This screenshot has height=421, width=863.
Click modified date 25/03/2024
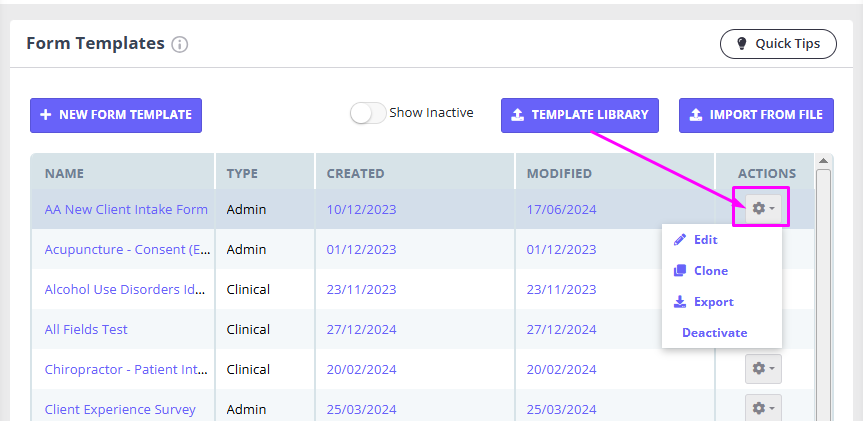561,409
